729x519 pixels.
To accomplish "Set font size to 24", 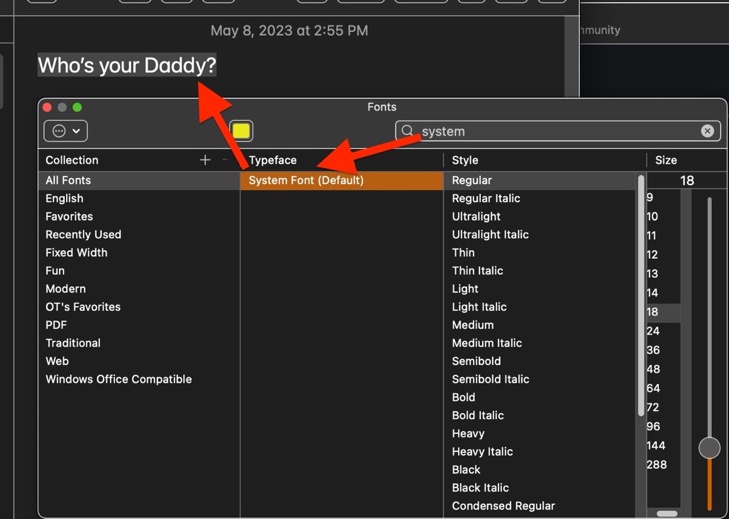I will click(663, 331).
